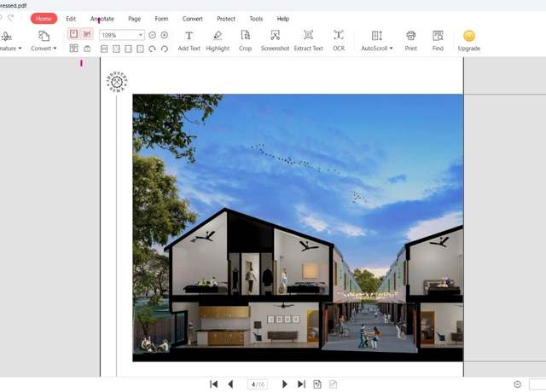Open the Extract Text tool
The image size is (546, 392).
(x=308, y=41)
